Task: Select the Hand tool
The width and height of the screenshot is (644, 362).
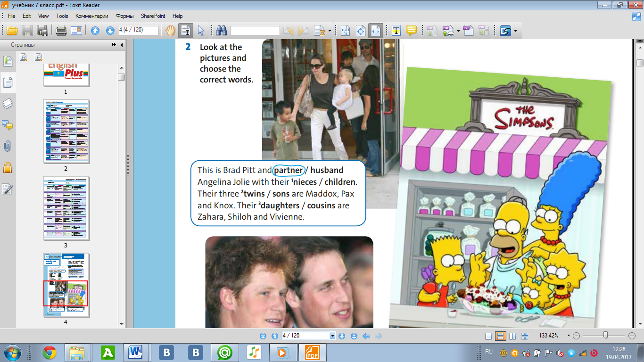Action: tap(170, 31)
